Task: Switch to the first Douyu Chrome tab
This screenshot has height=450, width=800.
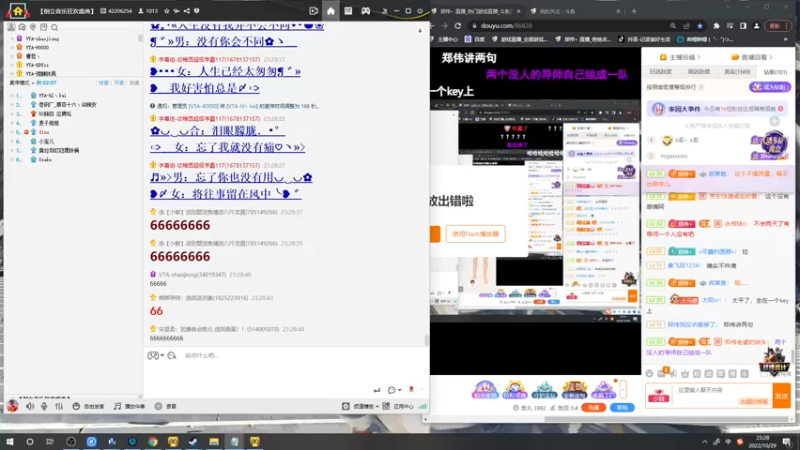Action: click(x=476, y=11)
